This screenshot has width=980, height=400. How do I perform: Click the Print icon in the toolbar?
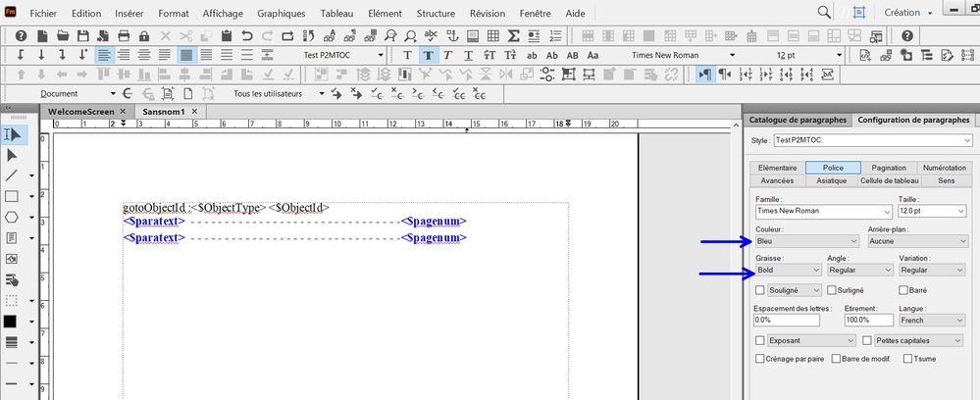pyautogui.click(x=124, y=35)
